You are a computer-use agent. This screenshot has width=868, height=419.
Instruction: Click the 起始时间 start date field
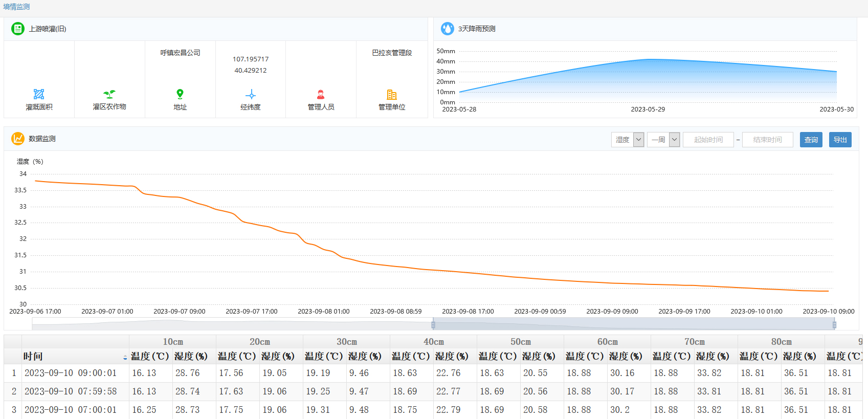[x=708, y=140]
